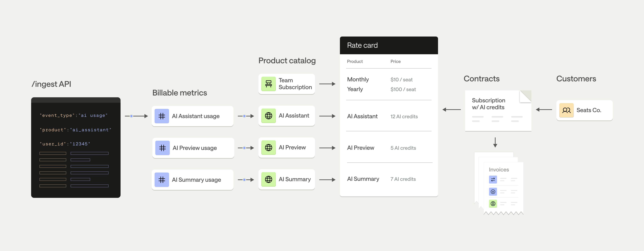Screen dimensions: 644x251
Task: Click the chair icon on Team Subscription
Action: click(x=268, y=84)
